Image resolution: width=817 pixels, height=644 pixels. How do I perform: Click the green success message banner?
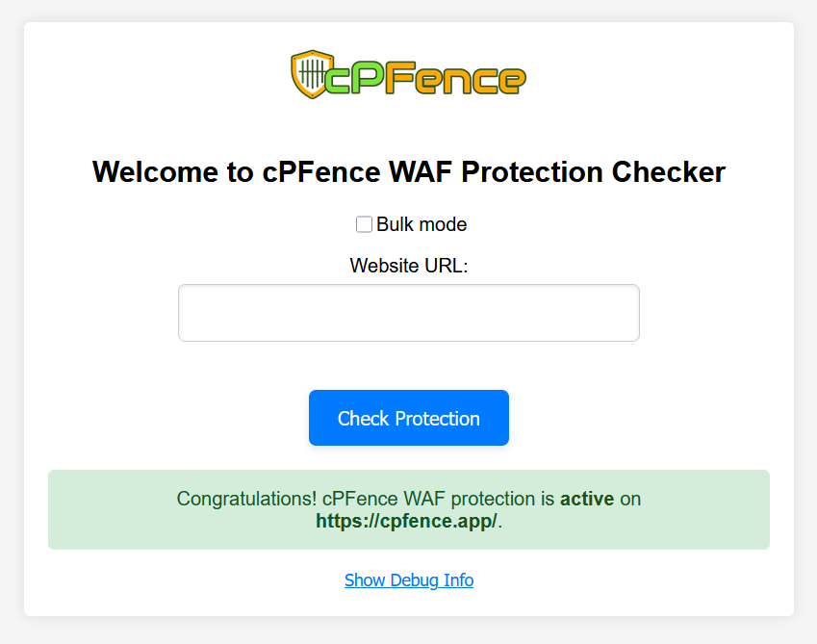(x=409, y=509)
